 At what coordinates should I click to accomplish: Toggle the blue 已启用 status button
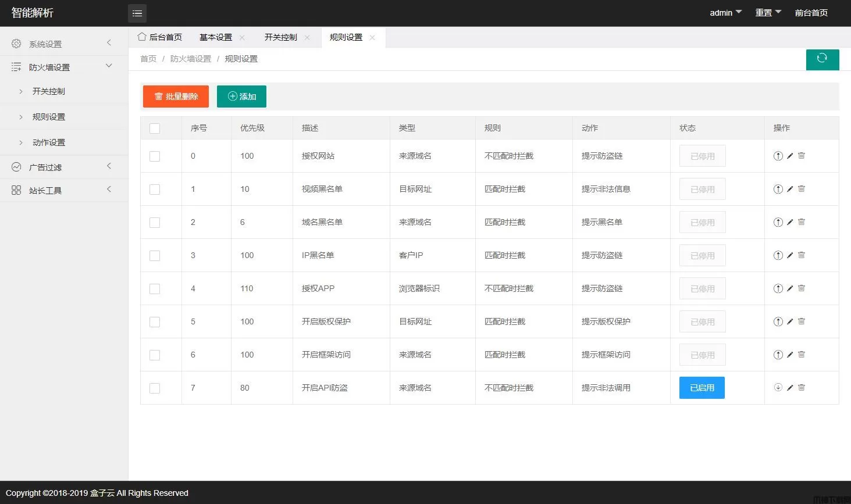(702, 388)
